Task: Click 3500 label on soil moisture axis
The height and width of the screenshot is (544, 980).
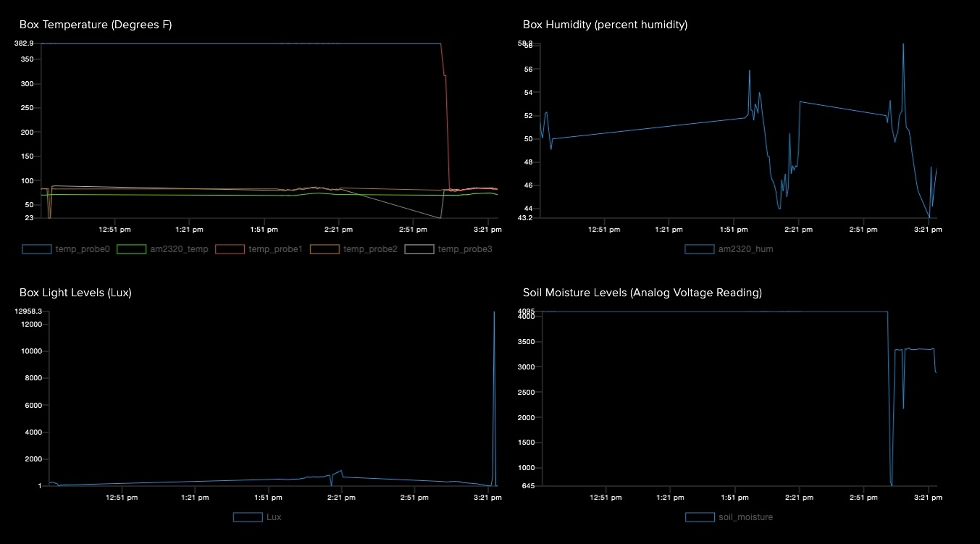Action: (x=525, y=342)
